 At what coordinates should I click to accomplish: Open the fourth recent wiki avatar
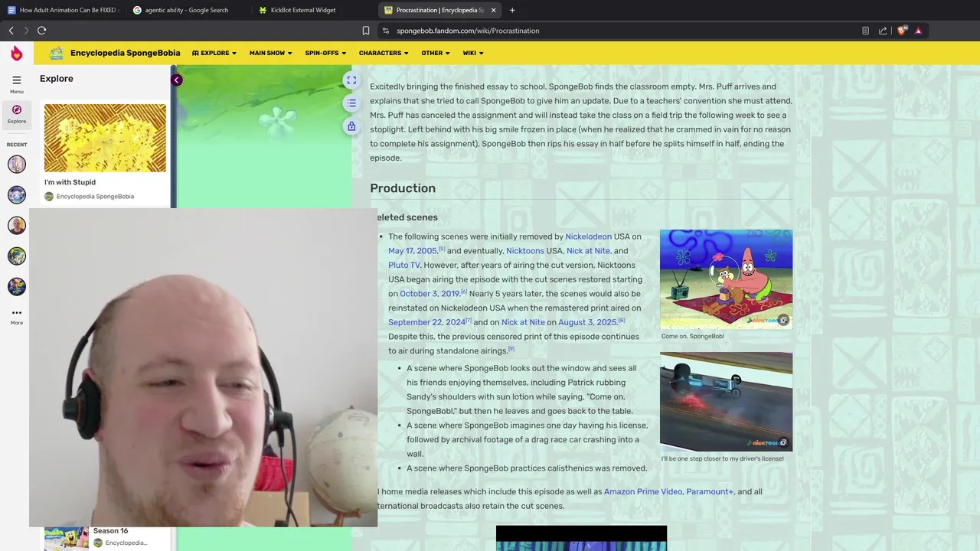coord(17,256)
